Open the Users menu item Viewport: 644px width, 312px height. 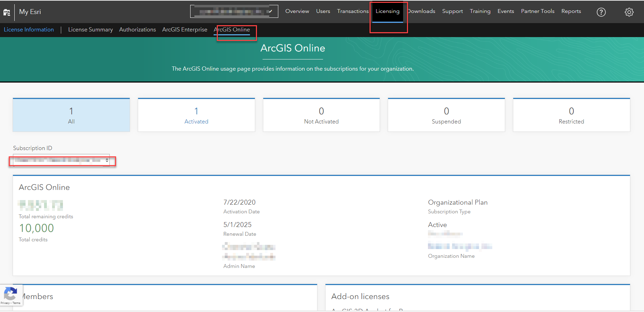[323, 11]
